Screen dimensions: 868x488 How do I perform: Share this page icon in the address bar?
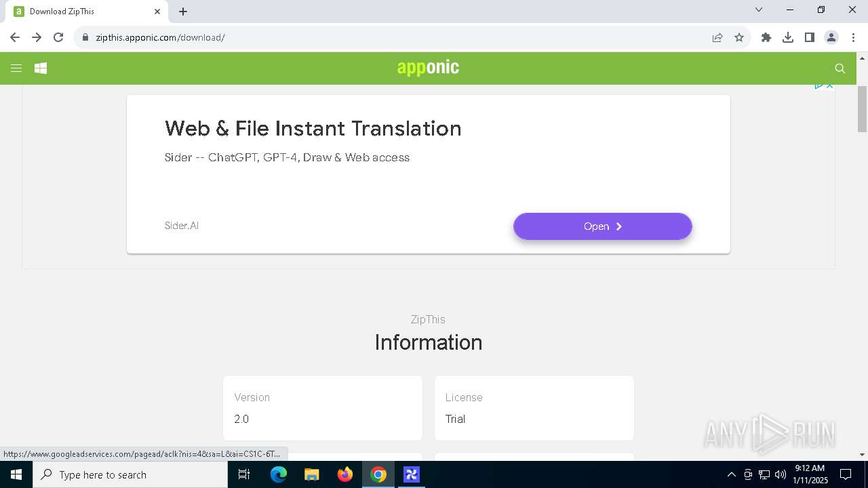click(x=717, y=37)
